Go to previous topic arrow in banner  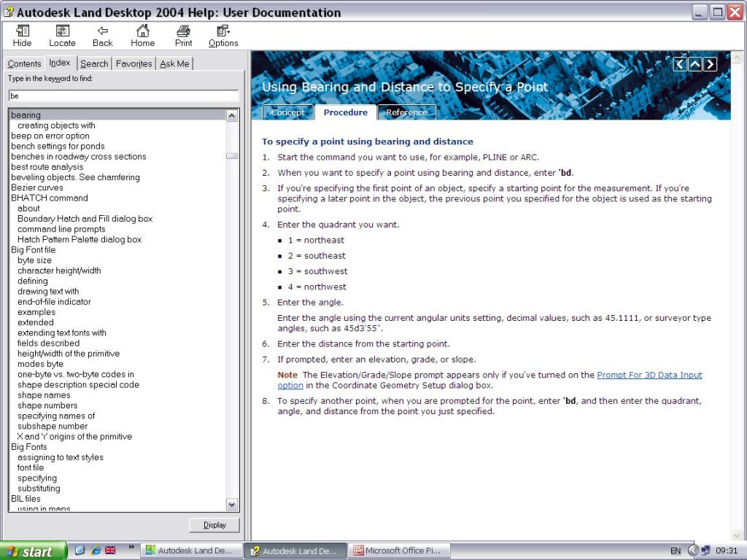click(680, 64)
